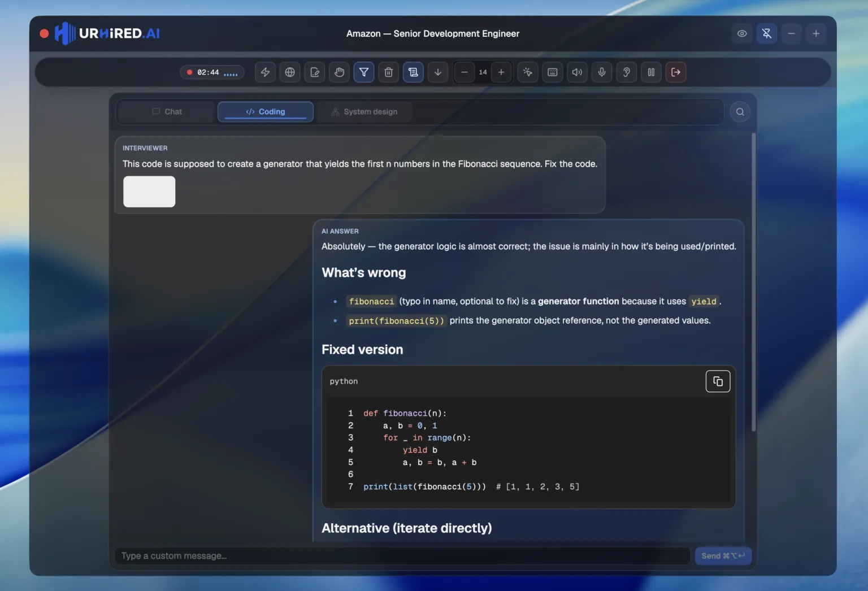This screenshot has width=868, height=591.
Task: Open the globe language icon
Action: pyautogui.click(x=290, y=72)
